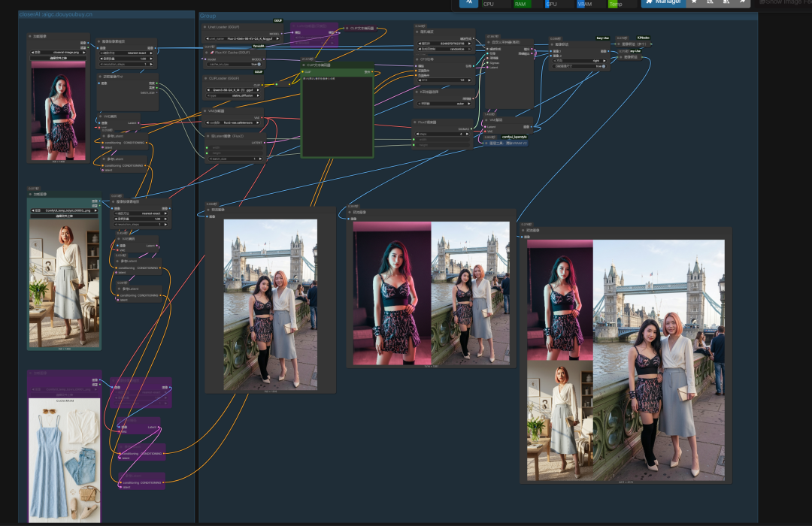Viewport: 812px width, 526px height.
Task: Click the blue translate icon left of CPU monitor
Action: pos(468,2)
